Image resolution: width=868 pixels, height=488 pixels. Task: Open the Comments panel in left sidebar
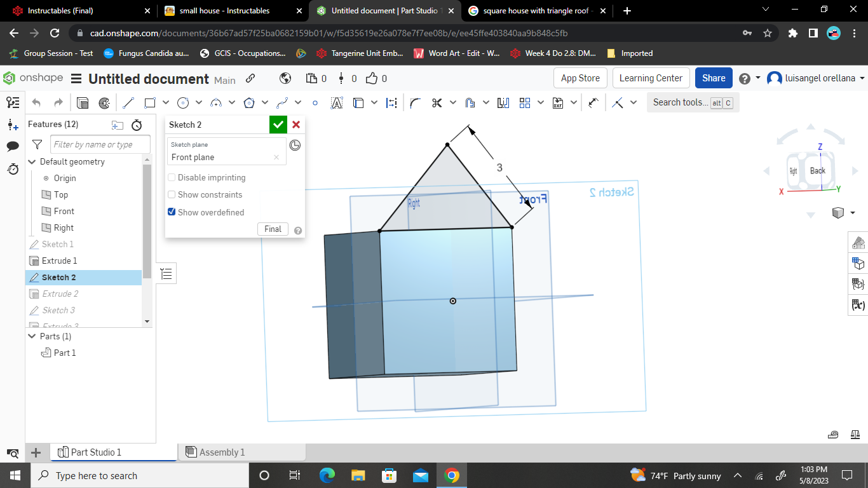(13, 147)
